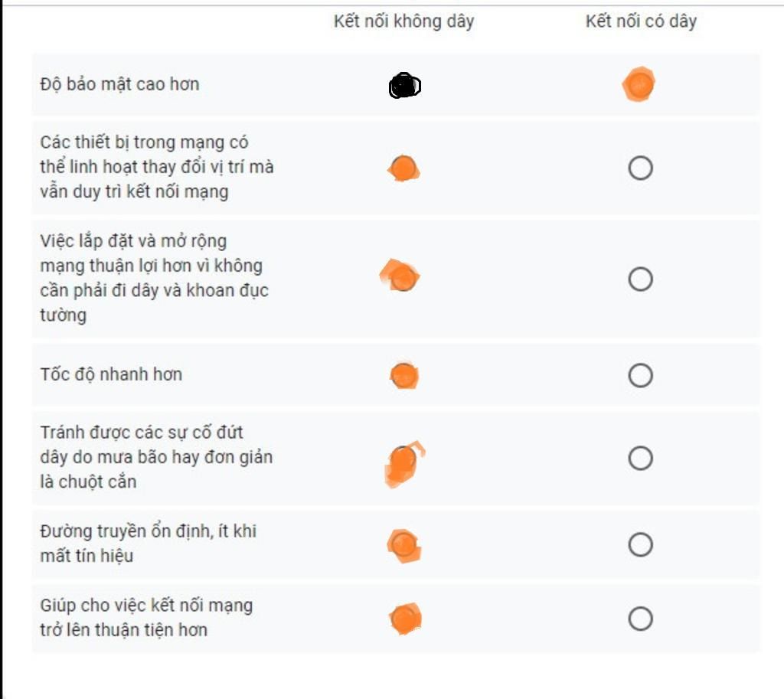The height and width of the screenshot is (699, 784).
Task: Click the "Tốc độ nhanh hơn" row label
Action: 111,374
